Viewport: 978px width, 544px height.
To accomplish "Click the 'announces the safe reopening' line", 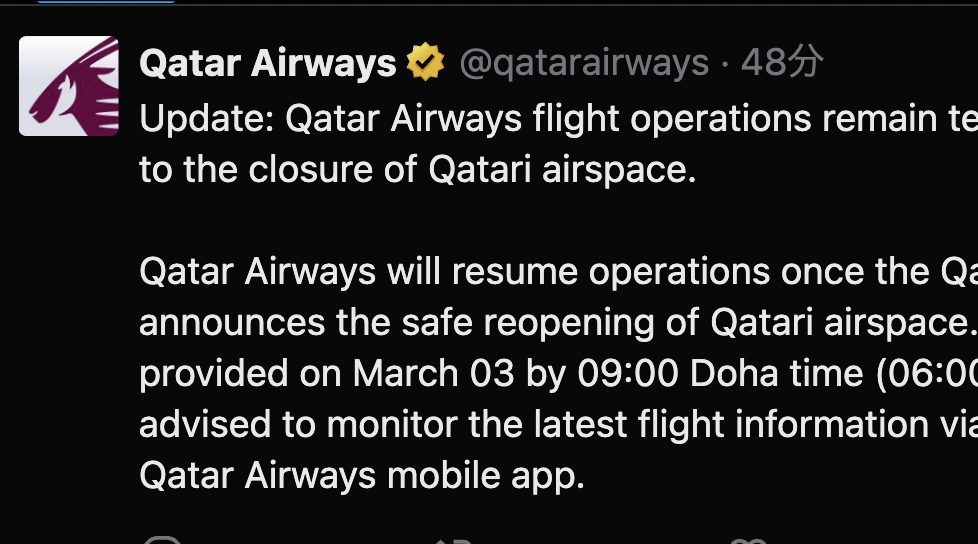I will click(558, 322).
